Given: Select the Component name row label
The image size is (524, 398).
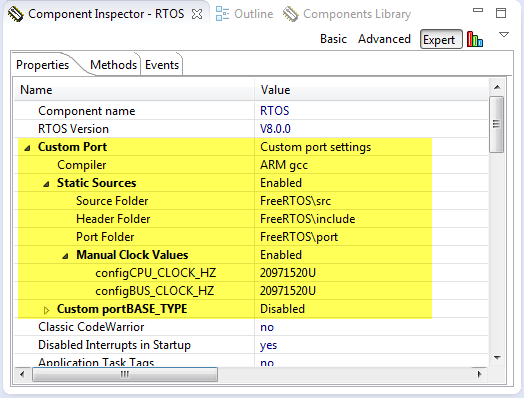Looking at the screenshot, I should pyautogui.click(x=87, y=111).
